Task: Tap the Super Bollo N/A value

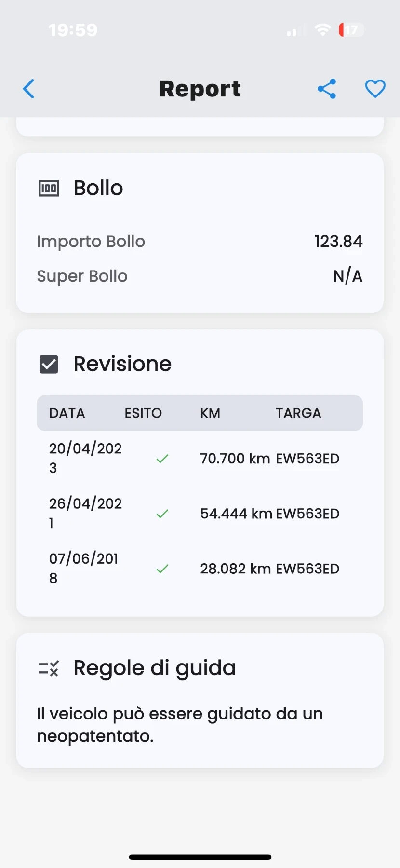Action: [x=347, y=276]
